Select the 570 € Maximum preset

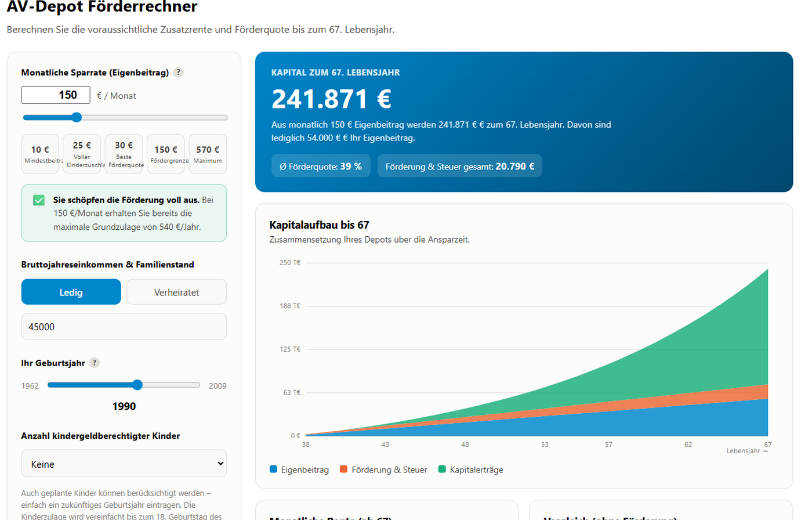[x=208, y=154]
